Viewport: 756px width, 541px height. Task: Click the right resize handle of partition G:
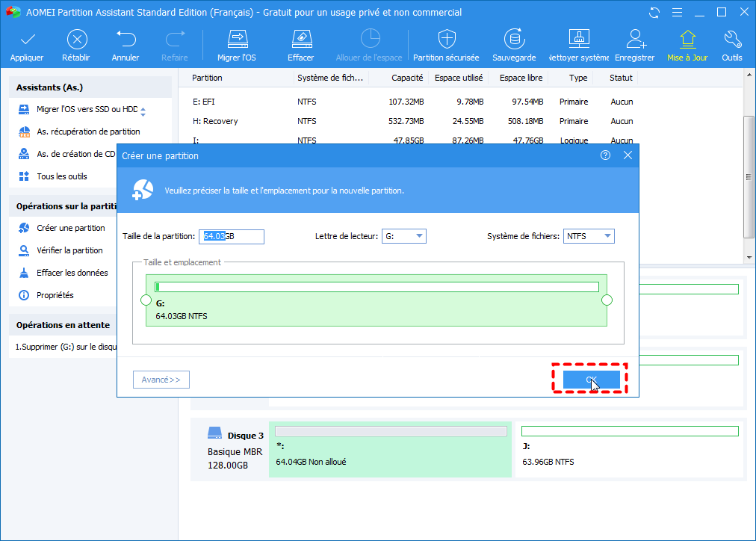[x=607, y=300]
